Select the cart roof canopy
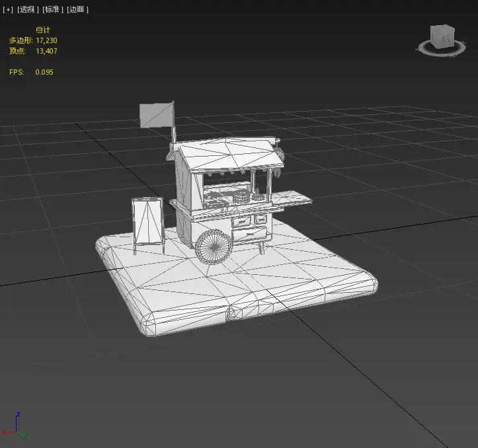 tap(231, 154)
